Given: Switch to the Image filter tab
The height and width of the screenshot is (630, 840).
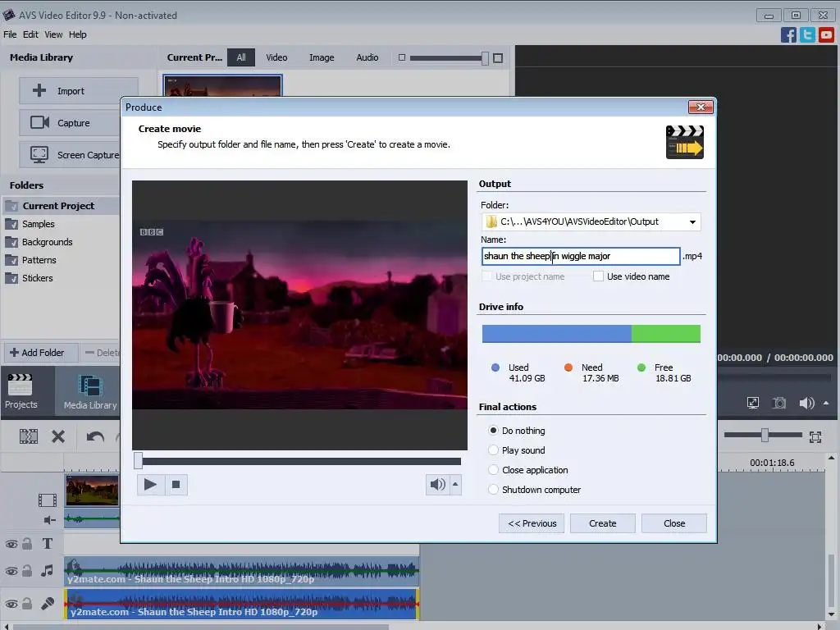Looking at the screenshot, I should pos(322,57).
